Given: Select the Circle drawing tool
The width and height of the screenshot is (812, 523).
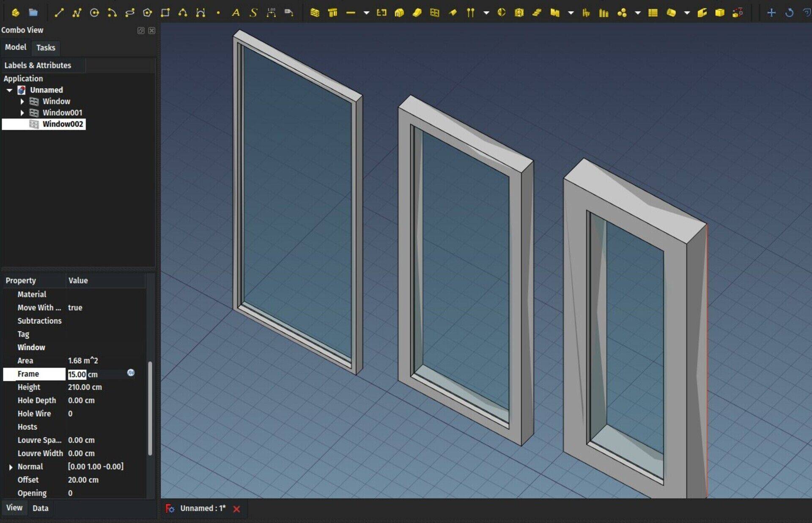Looking at the screenshot, I should click(x=94, y=13).
